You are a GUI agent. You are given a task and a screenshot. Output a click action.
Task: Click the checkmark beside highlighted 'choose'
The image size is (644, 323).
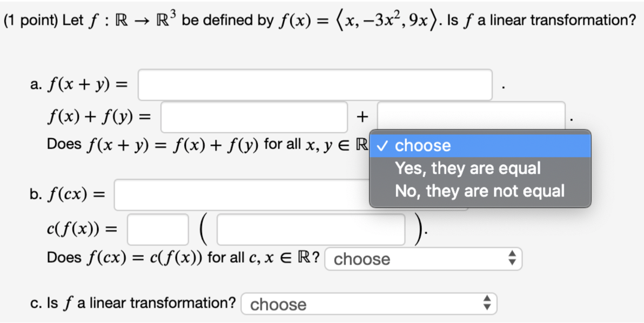383,146
